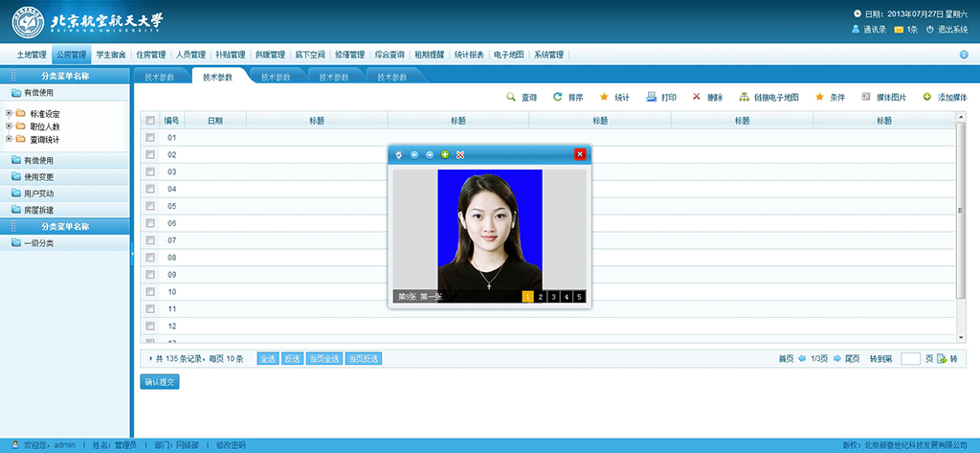Click the 链接电子地图 hierarchy icon
Screen dimensions: 980x453
[743, 97]
